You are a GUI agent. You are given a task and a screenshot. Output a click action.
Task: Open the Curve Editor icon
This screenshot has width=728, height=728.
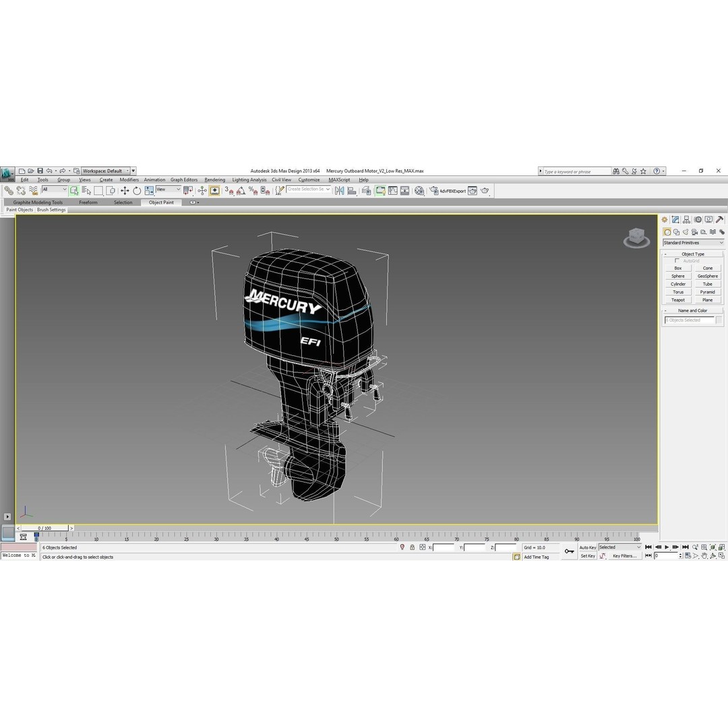[x=393, y=190]
